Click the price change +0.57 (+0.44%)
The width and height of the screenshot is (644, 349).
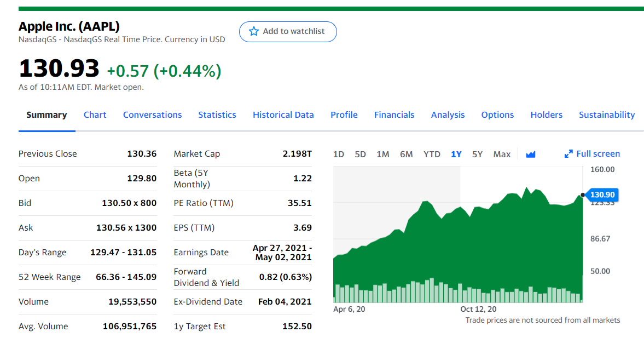[164, 71]
